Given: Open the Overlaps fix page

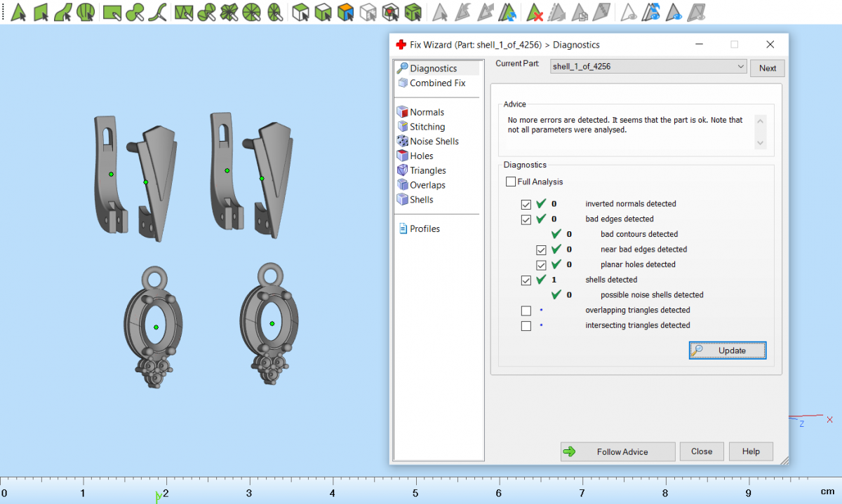Looking at the screenshot, I should coord(427,185).
